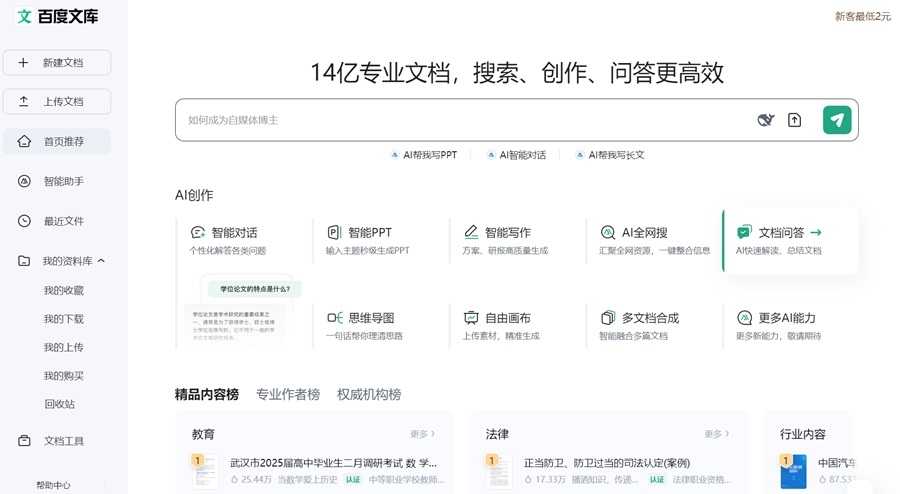Click the 智能对话 chat icon

click(198, 232)
